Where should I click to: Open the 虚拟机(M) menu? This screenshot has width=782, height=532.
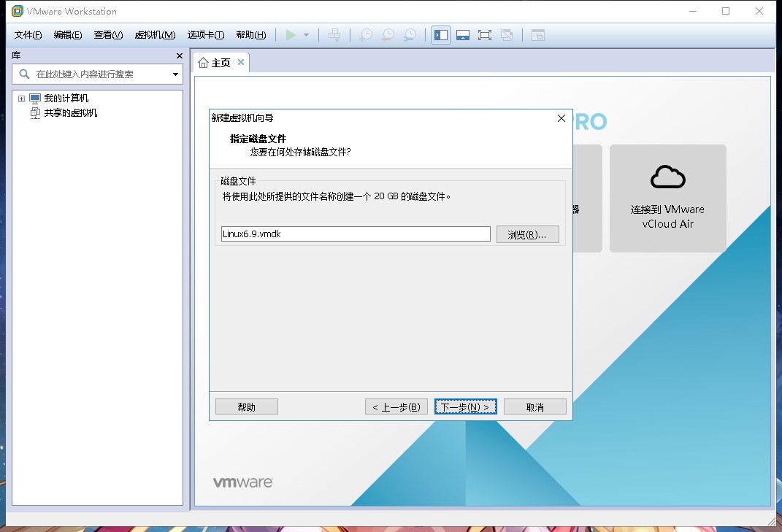(155, 35)
